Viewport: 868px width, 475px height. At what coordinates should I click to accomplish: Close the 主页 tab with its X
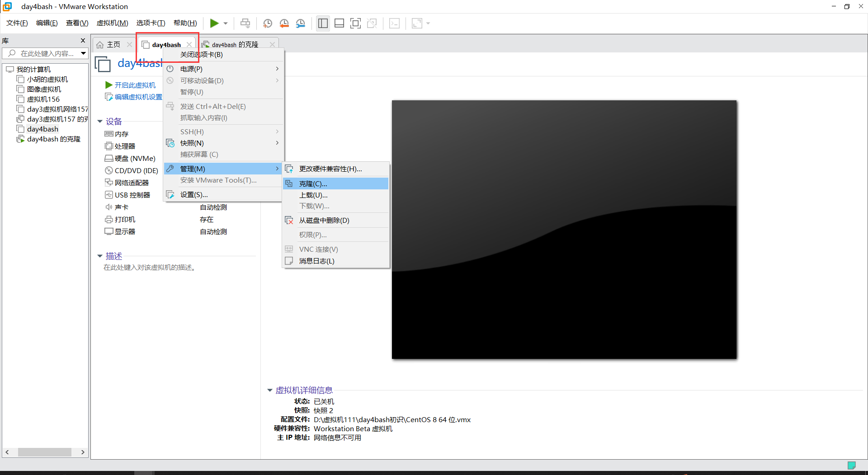pyautogui.click(x=130, y=44)
